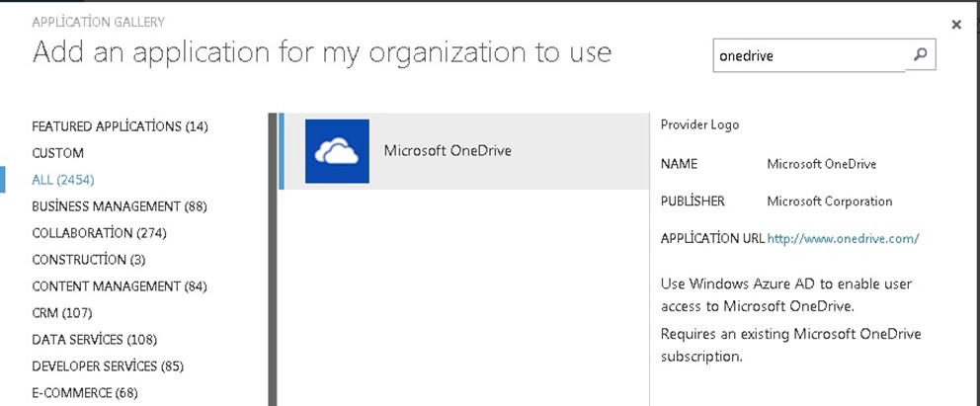Click the 'Requires an existing Microsoft OneDrive subscription' text

(790, 345)
